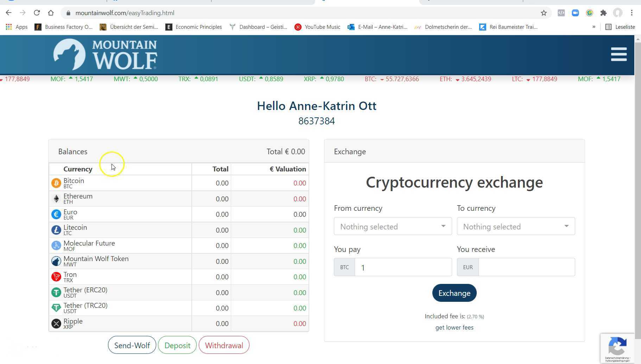Image resolution: width=641 pixels, height=364 pixels.
Task: Open the To currency dropdown
Action: tap(516, 227)
